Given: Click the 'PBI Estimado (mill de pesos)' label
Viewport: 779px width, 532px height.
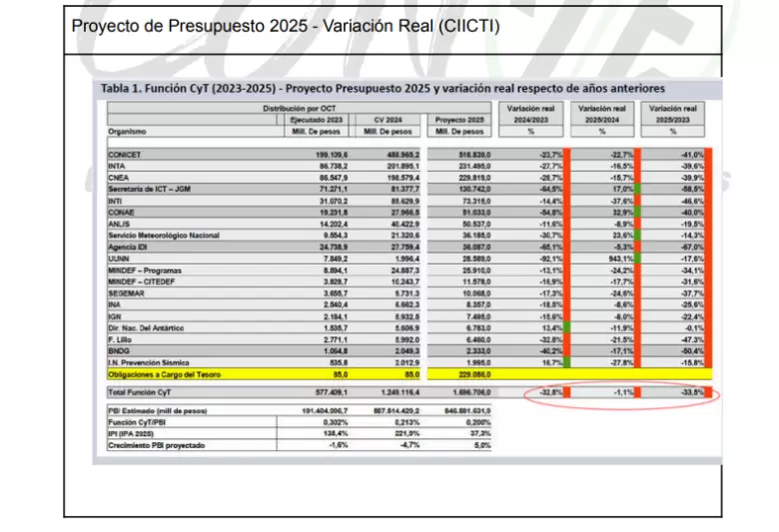Looking at the screenshot, I should pyautogui.click(x=157, y=411).
